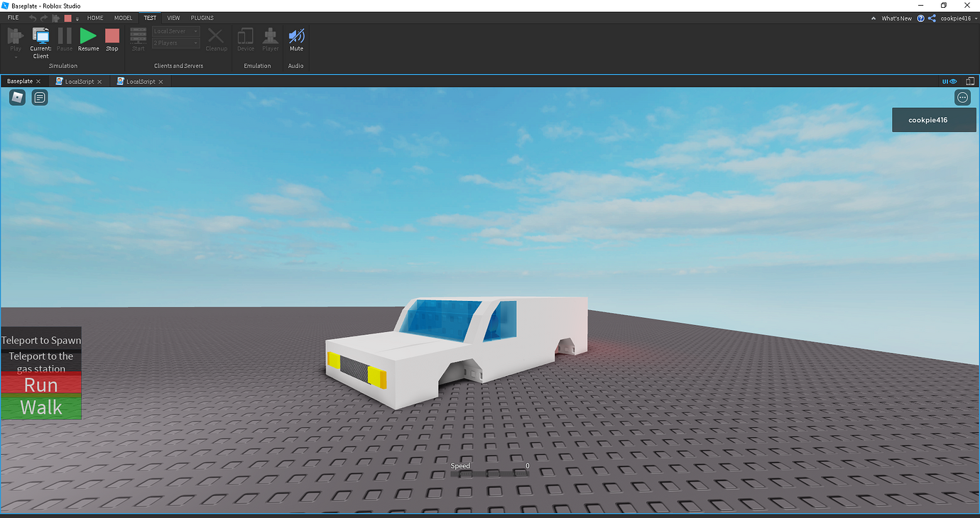The height and width of the screenshot is (518, 980).
Task: Click the Walk button
Action: pyautogui.click(x=40, y=407)
